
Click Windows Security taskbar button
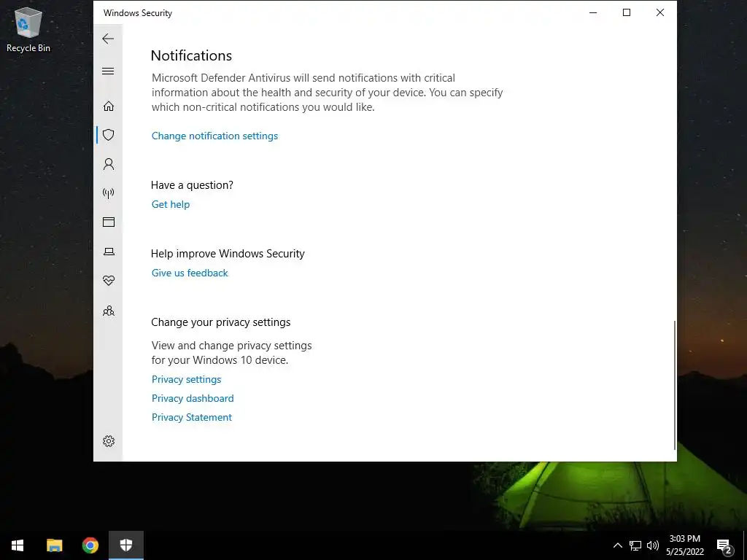(125, 545)
